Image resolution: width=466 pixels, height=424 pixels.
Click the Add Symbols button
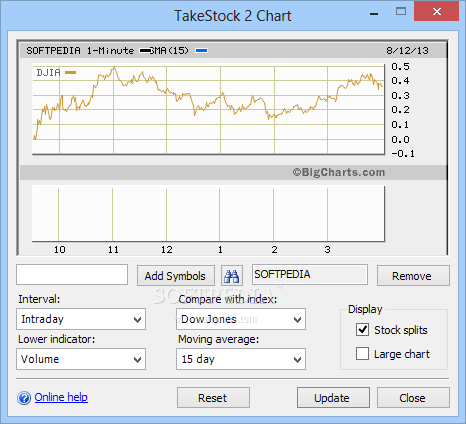(176, 276)
